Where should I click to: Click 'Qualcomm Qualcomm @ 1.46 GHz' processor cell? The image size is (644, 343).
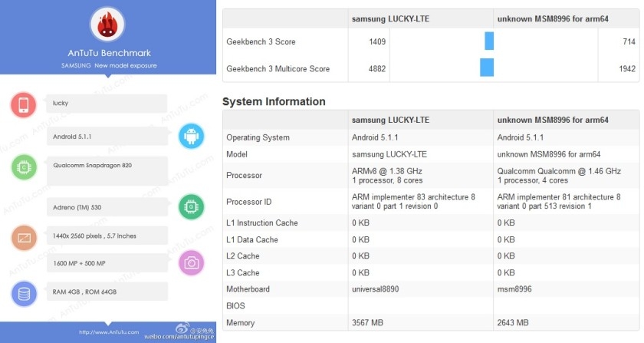[559, 171]
